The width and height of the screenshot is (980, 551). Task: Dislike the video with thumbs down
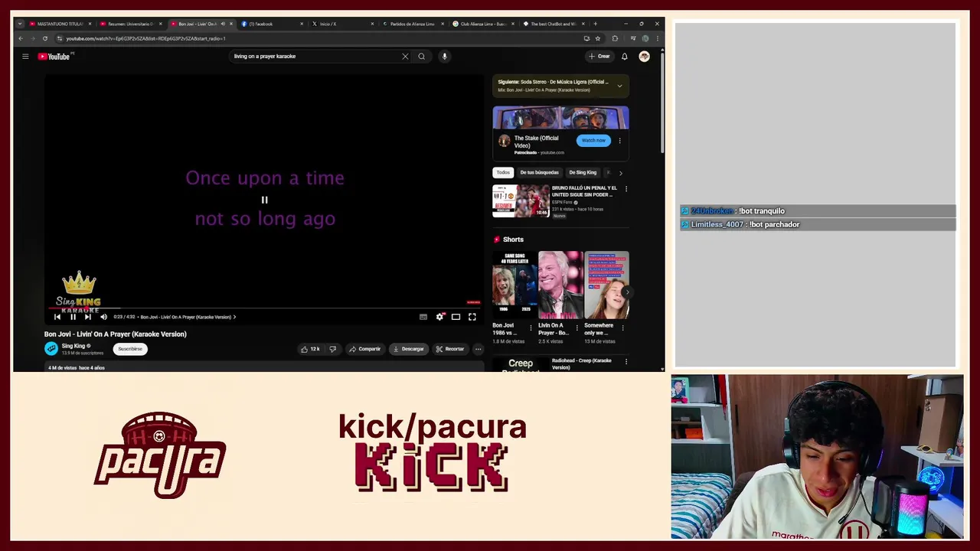(x=332, y=349)
